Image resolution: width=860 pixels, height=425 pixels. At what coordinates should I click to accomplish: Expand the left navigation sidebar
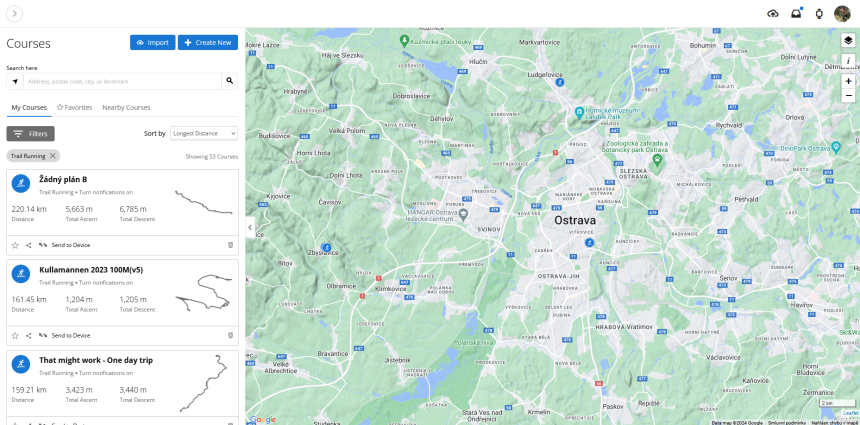(14, 13)
